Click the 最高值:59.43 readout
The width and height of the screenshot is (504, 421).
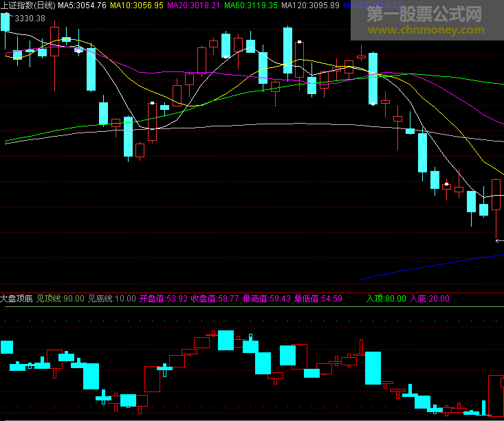click(266, 299)
